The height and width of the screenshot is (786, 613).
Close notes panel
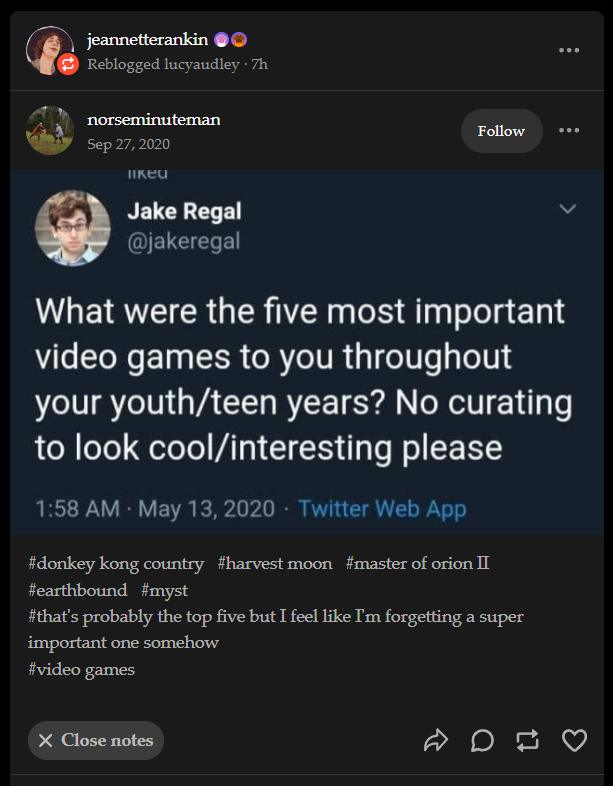(96, 740)
